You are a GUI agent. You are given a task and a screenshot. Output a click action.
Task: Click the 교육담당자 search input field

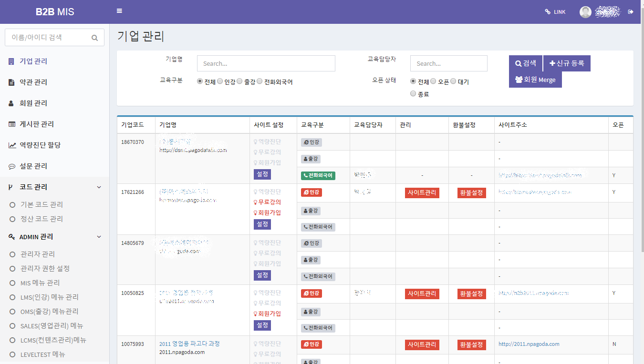pos(449,63)
